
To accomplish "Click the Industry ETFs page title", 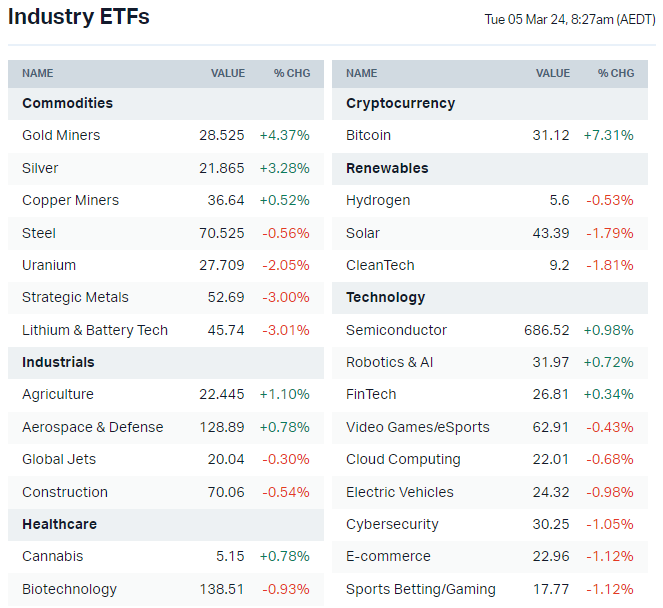I will pyautogui.click(x=78, y=17).
